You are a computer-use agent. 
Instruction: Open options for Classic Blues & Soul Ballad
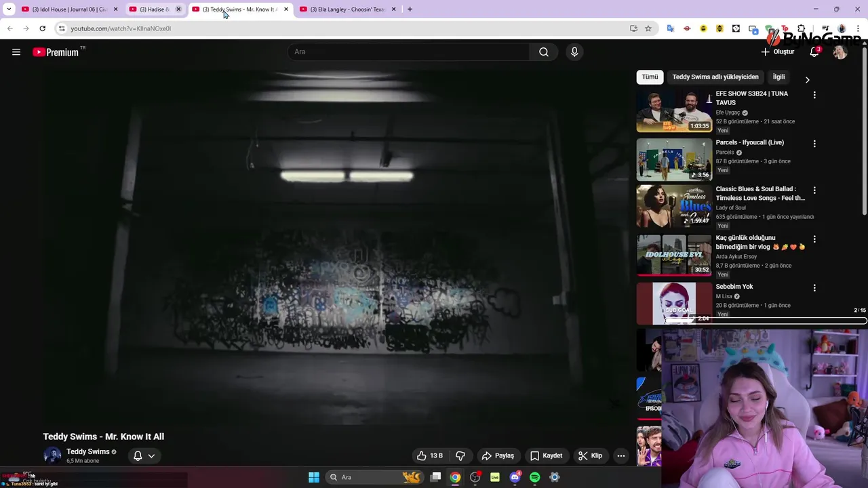tap(814, 190)
